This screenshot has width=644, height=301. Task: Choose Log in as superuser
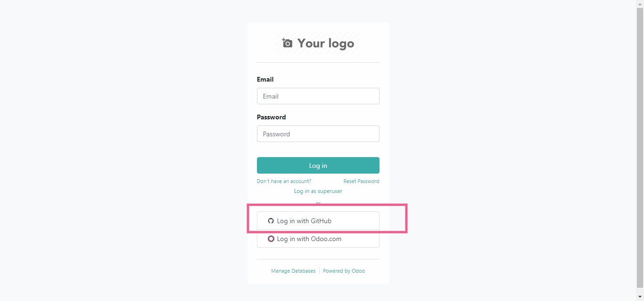coord(318,191)
